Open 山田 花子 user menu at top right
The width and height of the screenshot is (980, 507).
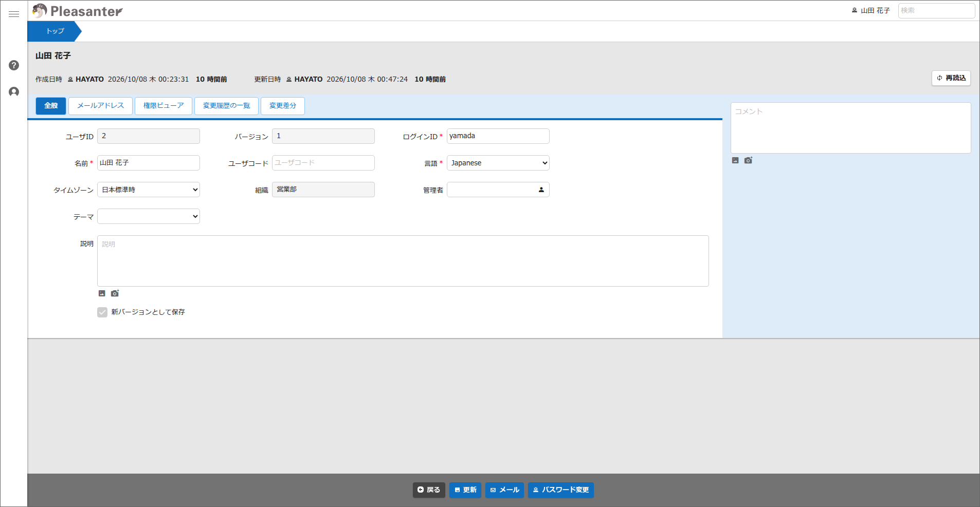870,10
